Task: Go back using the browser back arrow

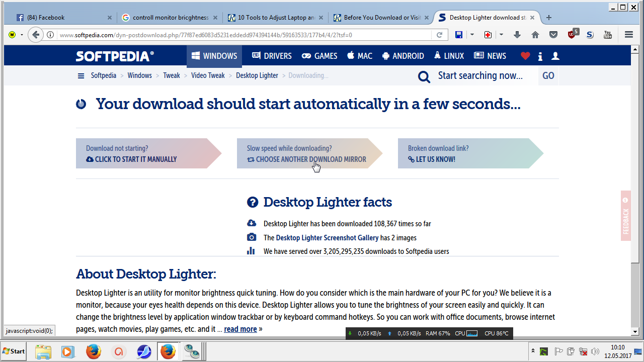Action: point(35,35)
